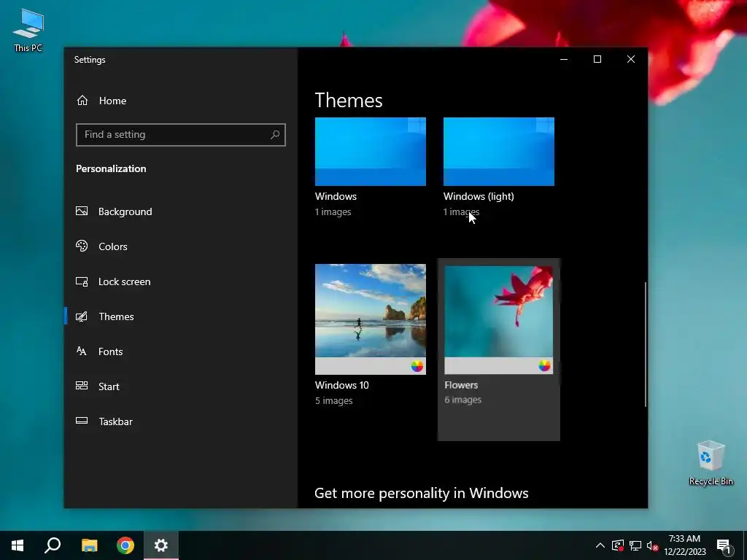The width and height of the screenshot is (747, 560).
Task: Click the Settings gear on the taskbar
Action: 161,545
